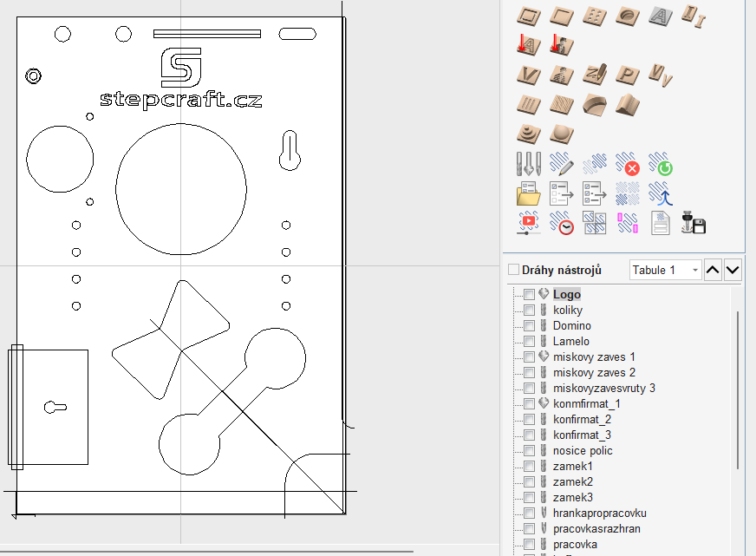The height and width of the screenshot is (556, 756).
Task: Select the zamek3 toolpath
Action: pyautogui.click(x=573, y=497)
